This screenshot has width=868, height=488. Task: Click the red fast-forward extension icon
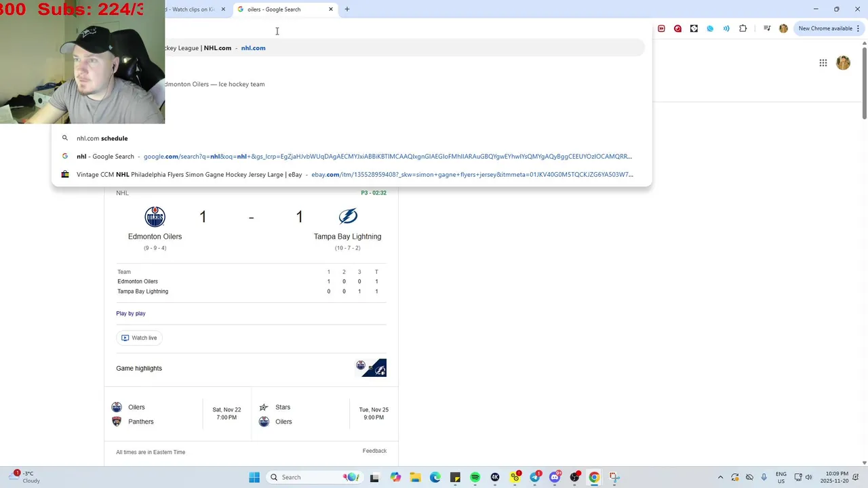coord(661,28)
